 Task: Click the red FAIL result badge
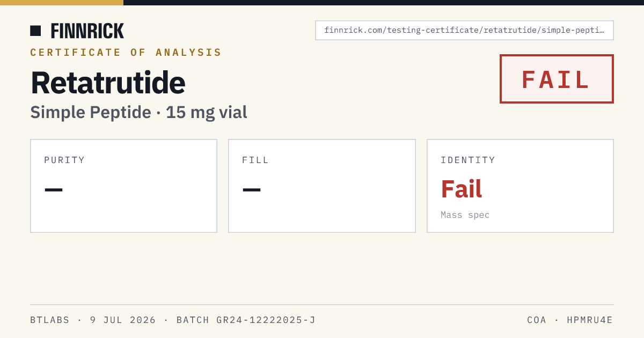pyautogui.click(x=557, y=79)
